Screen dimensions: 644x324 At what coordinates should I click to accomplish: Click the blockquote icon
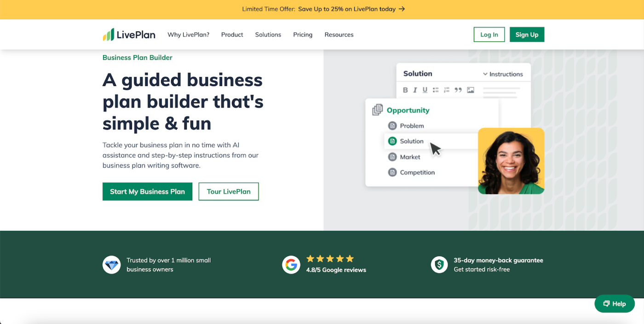coord(458,90)
